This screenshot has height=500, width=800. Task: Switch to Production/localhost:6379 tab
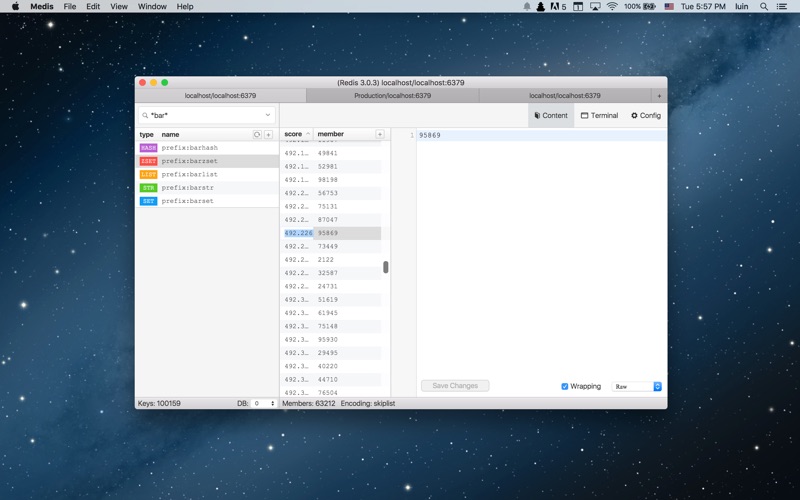[x=392, y=96]
